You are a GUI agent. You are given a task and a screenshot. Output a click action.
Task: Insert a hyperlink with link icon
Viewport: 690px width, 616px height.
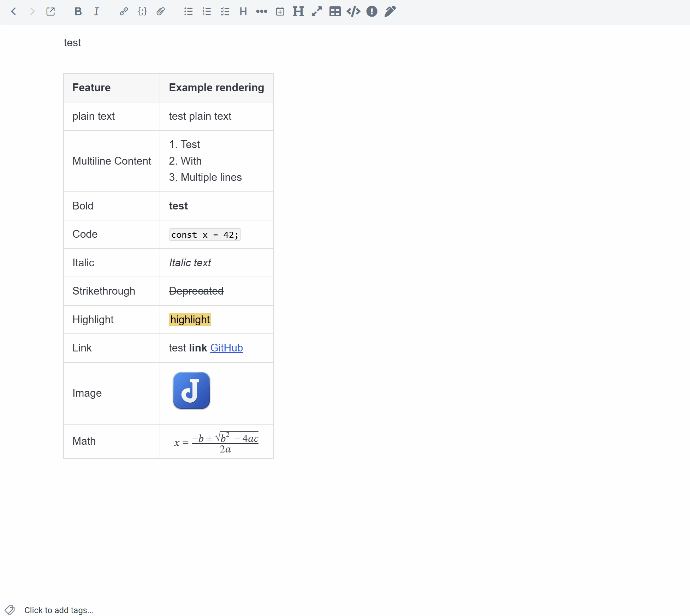point(124,12)
